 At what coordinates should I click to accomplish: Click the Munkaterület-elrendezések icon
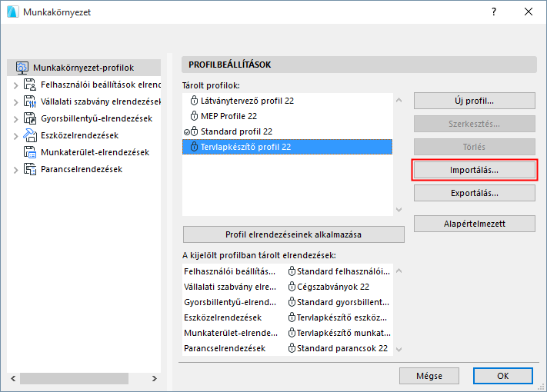coord(30,152)
